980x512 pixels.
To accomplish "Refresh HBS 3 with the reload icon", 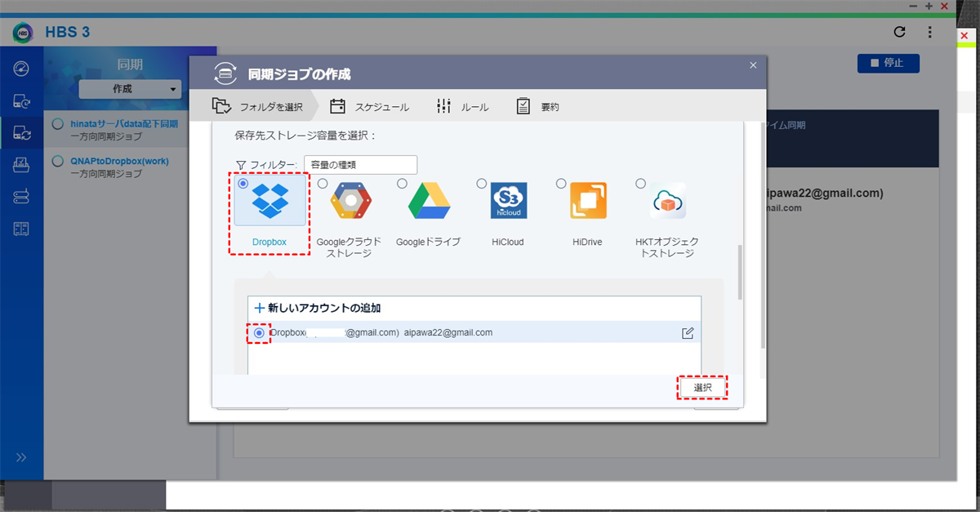I will pyautogui.click(x=900, y=33).
